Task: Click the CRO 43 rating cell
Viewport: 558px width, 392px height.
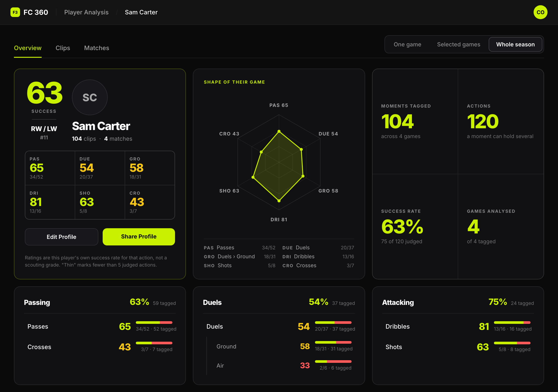Action: click(x=150, y=202)
